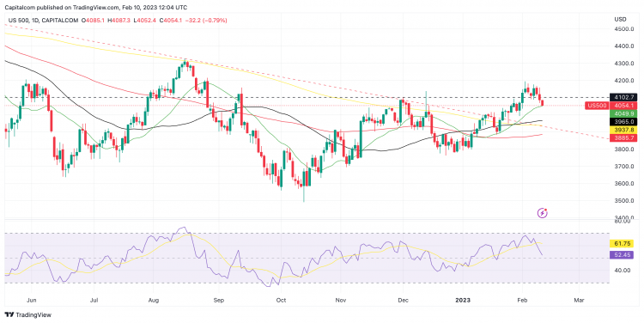The image size is (644, 323).
Task: Click the purple 52.45 RSI value label
Action: tap(622, 255)
